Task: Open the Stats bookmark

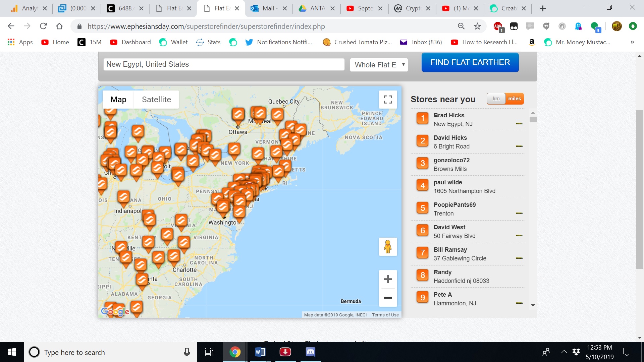Action: pos(208,42)
